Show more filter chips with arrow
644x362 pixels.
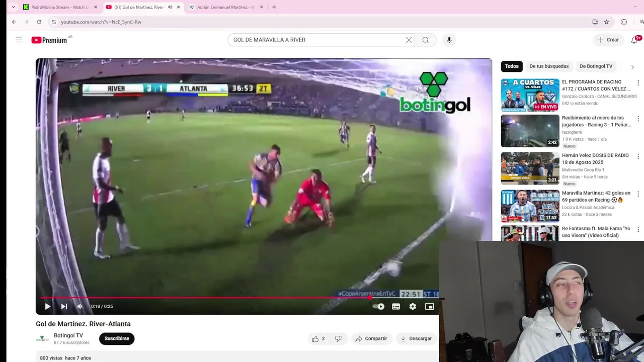[x=632, y=67]
